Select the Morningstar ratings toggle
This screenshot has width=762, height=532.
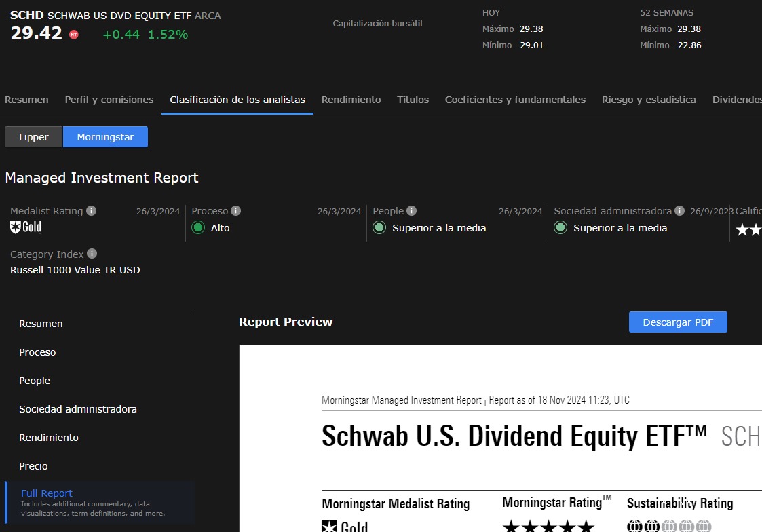(x=105, y=137)
